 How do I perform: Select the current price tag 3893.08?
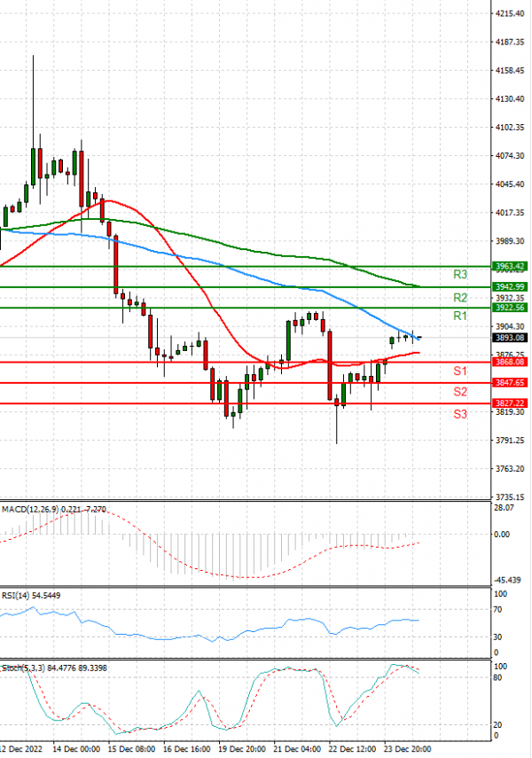pyautogui.click(x=509, y=338)
